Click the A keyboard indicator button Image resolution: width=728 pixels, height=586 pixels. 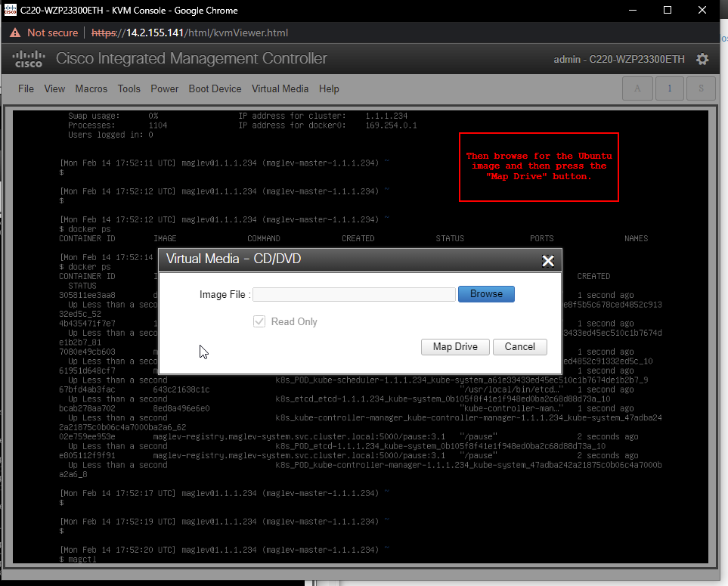point(637,88)
